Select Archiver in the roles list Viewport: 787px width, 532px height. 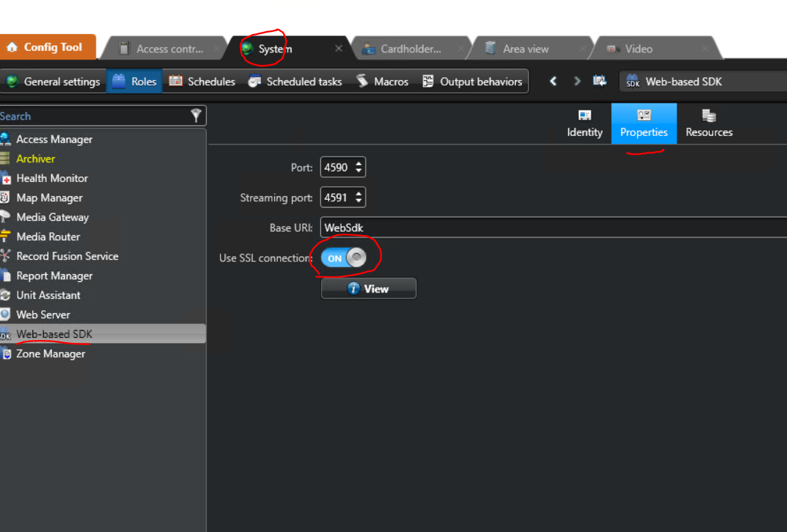(x=35, y=159)
